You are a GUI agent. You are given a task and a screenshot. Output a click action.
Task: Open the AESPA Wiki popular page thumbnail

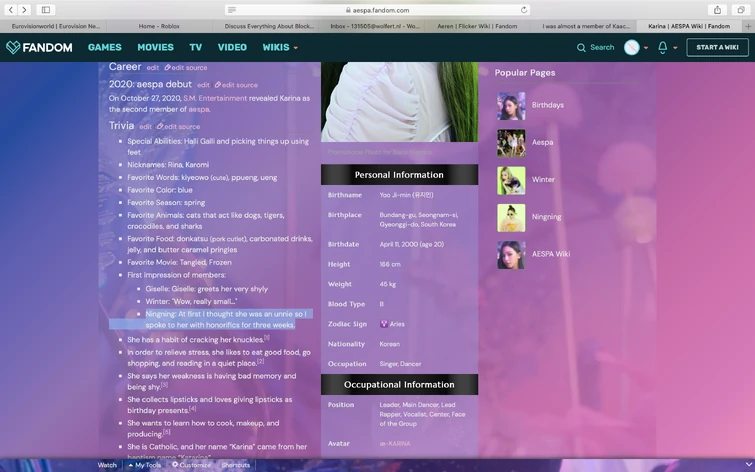[x=511, y=255]
